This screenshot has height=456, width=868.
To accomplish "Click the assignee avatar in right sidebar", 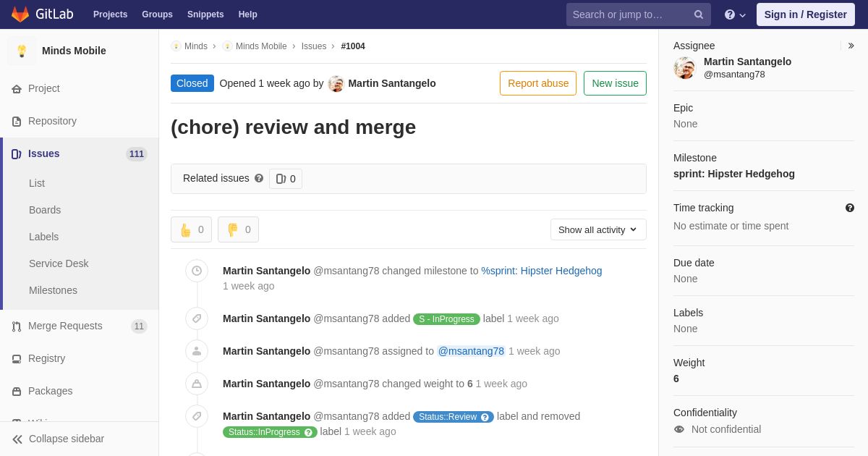I will pyautogui.click(x=684, y=68).
